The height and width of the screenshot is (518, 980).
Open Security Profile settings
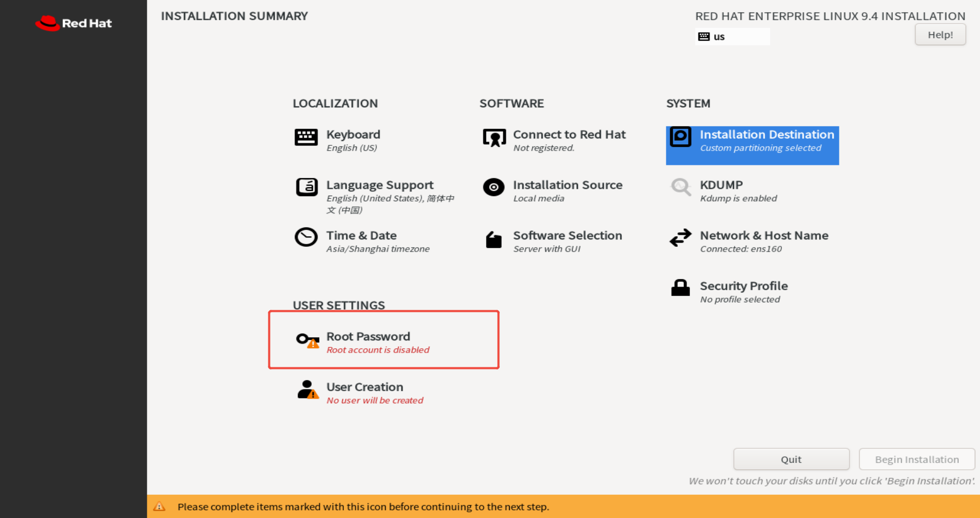point(743,286)
